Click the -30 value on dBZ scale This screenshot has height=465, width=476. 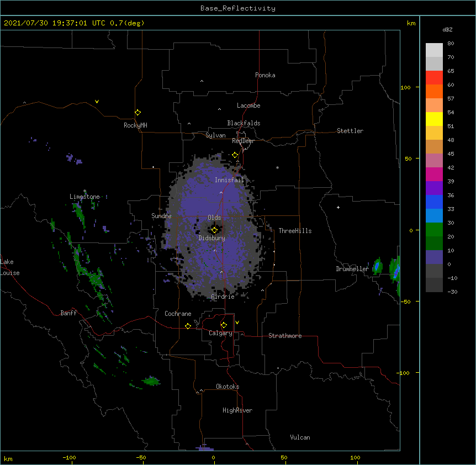[452, 292]
